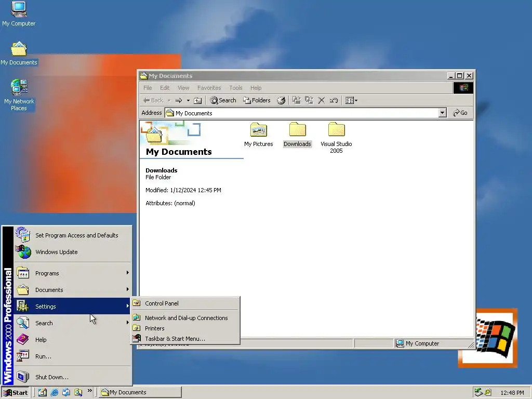Viewport: 532px width, 399px height.
Task: Open the My Pictures folder
Action: click(259, 135)
